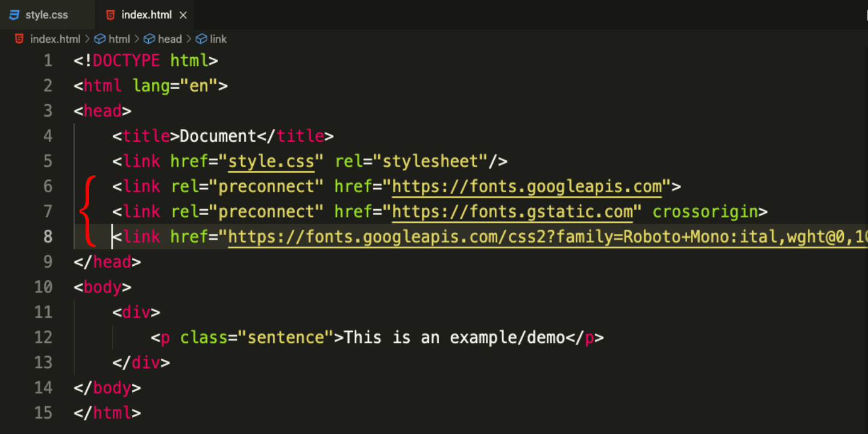Select line 8 by its line number
The height and width of the screenshot is (434, 868).
tap(48, 237)
